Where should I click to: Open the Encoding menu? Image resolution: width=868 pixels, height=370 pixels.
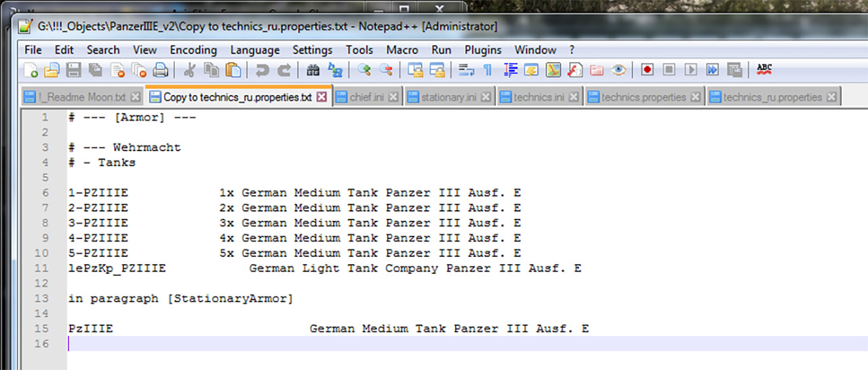pyautogui.click(x=193, y=50)
